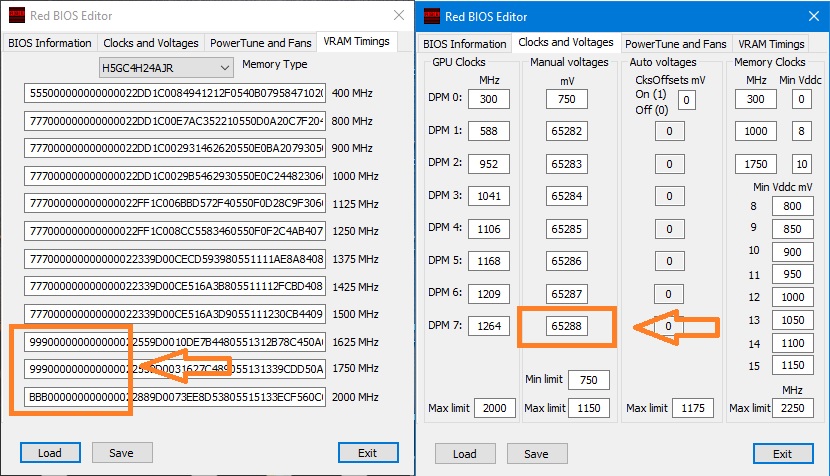Click the 1425 MHz timing string field

click(175, 286)
